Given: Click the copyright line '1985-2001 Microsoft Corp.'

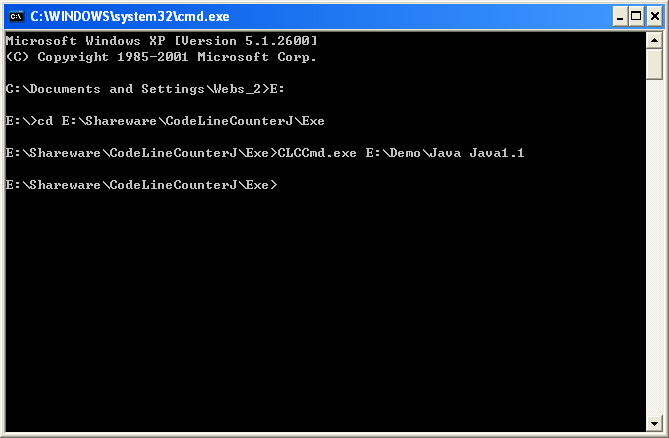Looking at the screenshot, I should (161, 57).
